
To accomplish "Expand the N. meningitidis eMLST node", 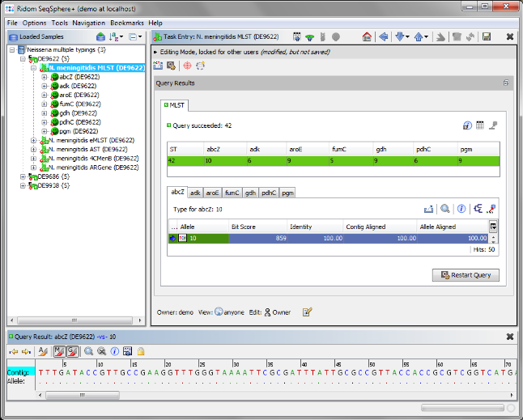I will (33, 140).
